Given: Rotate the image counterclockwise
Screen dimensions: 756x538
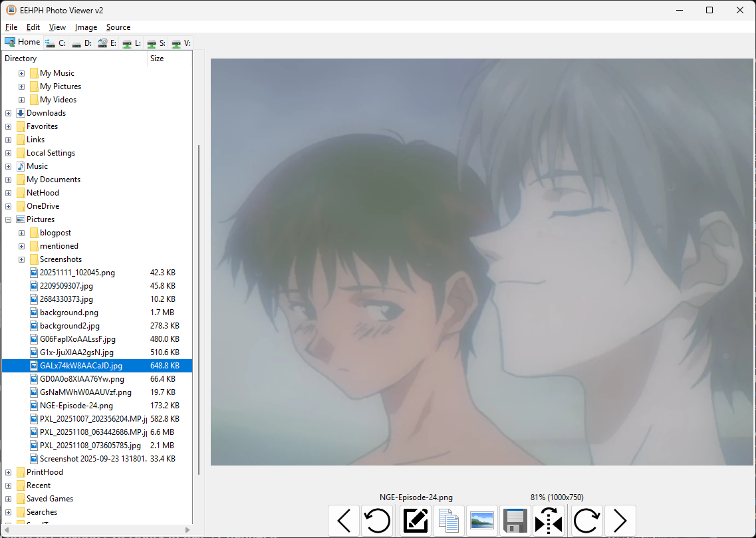Looking at the screenshot, I should [378, 521].
